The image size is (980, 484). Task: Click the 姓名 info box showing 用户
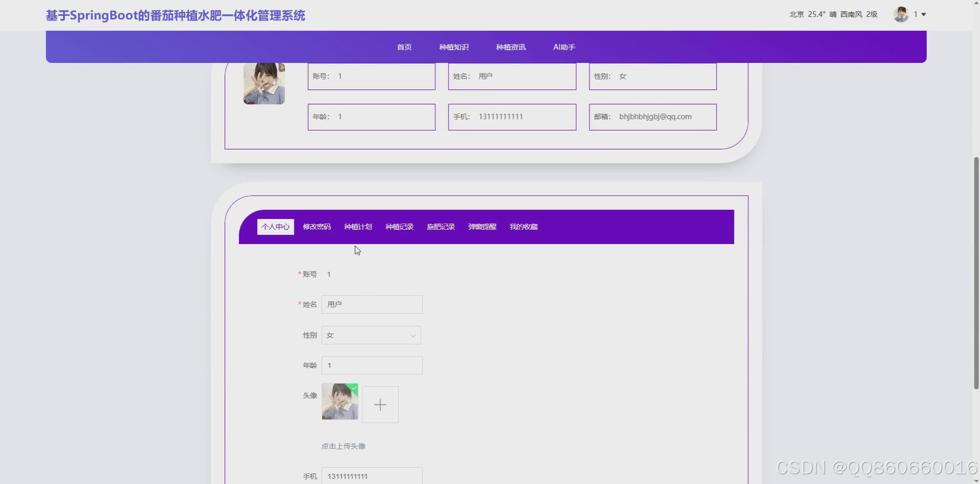512,76
